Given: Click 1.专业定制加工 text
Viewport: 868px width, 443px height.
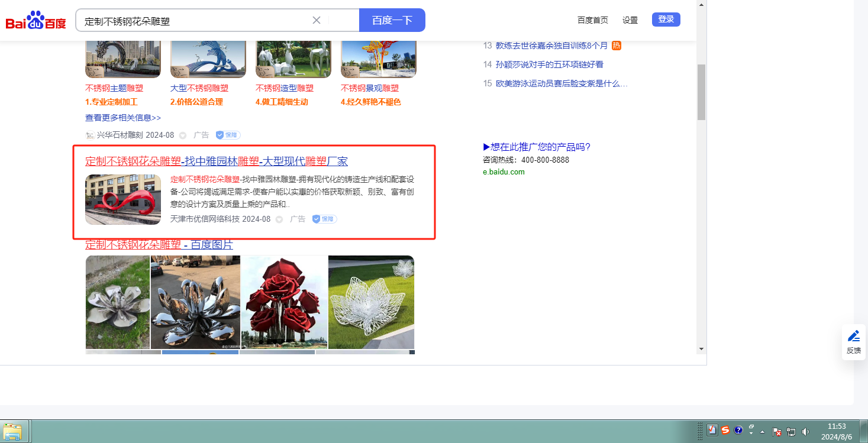Looking at the screenshot, I should [111, 102].
